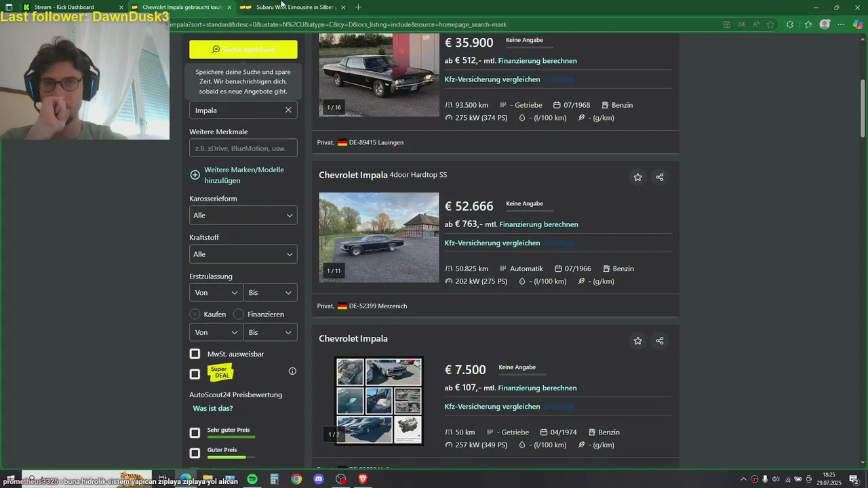Open the photo collage of € 7.500 Impala
The height and width of the screenshot is (488, 868).
coord(379,401)
